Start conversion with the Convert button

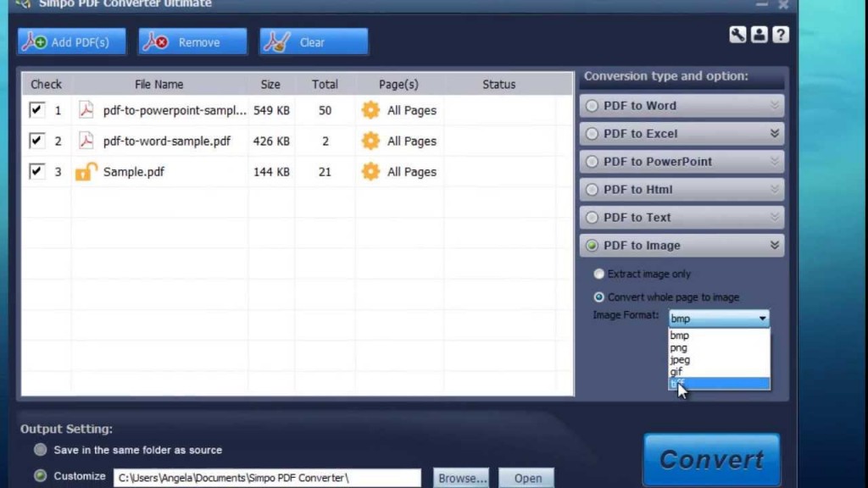712,460
